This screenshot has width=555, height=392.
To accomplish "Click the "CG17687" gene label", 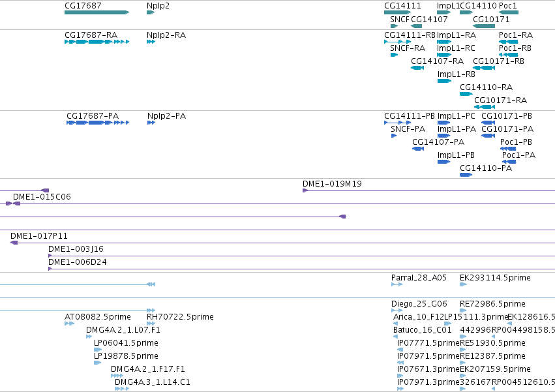I will (83, 6).
